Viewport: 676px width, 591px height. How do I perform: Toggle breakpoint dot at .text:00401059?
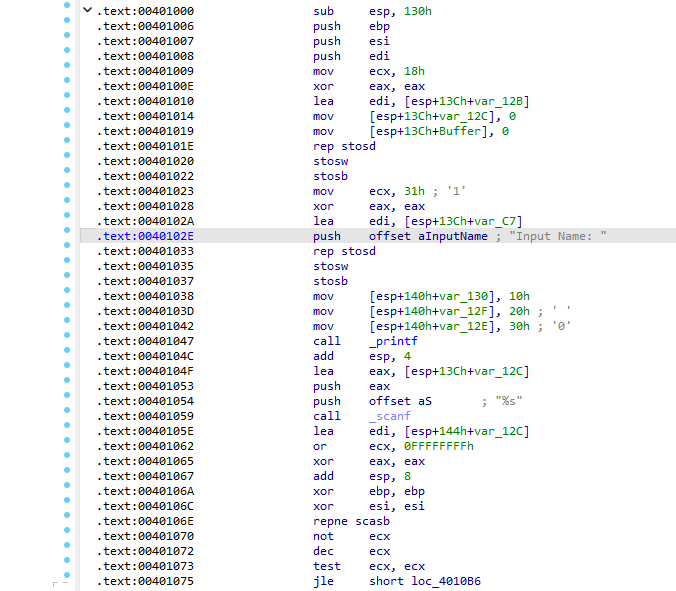[67, 410]
